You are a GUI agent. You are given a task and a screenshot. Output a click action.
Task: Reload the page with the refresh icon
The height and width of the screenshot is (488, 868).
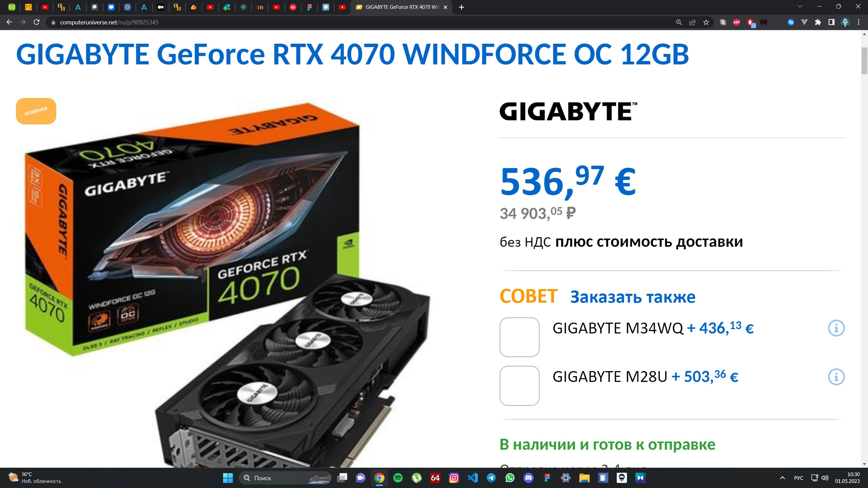[x=37, y=22]
